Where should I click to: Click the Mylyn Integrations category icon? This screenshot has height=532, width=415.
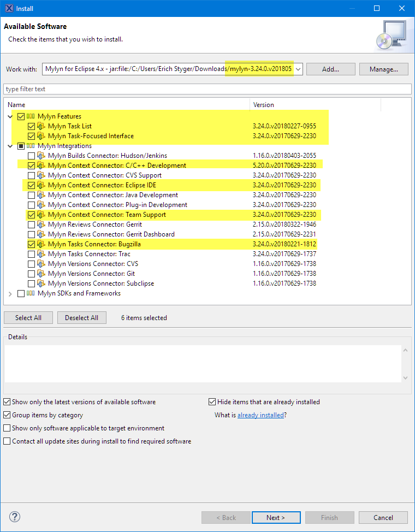point(31,146)
